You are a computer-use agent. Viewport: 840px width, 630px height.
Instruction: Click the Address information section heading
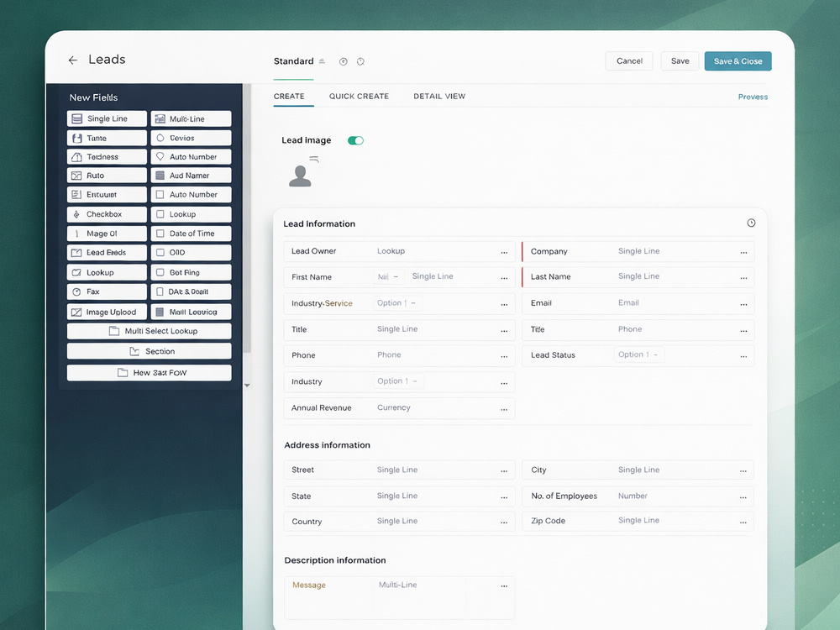point(328,445)
